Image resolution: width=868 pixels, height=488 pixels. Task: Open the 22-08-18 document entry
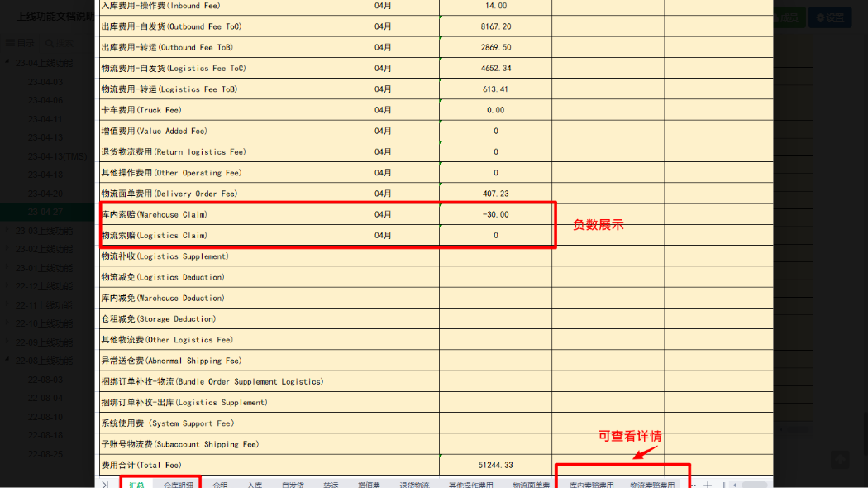(45, 435)
